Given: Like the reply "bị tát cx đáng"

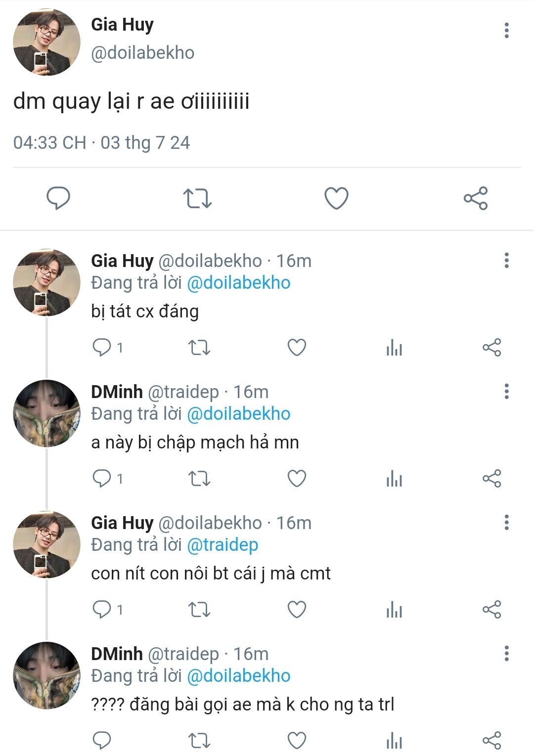Looking at the screenshot, I should [x=297, y=348].
